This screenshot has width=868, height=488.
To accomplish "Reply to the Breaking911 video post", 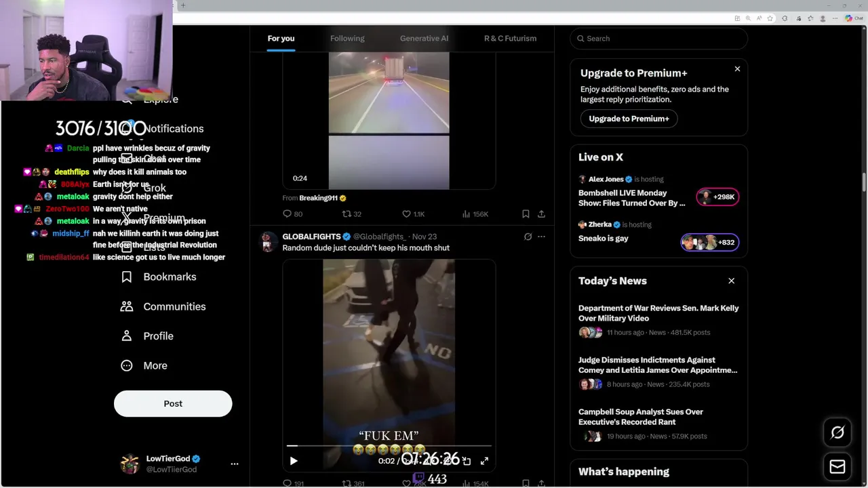I will [x=293, y=213].
